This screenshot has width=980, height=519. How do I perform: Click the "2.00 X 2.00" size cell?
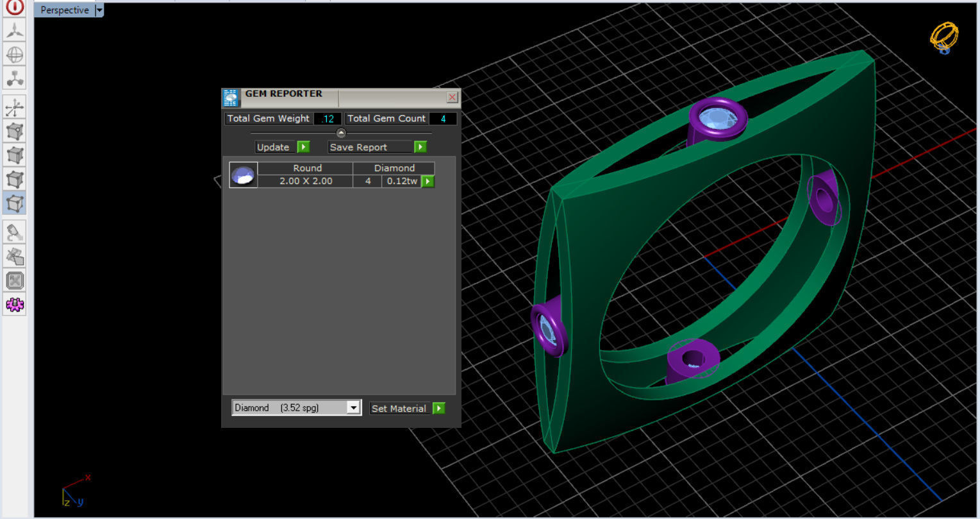[306, 182]
